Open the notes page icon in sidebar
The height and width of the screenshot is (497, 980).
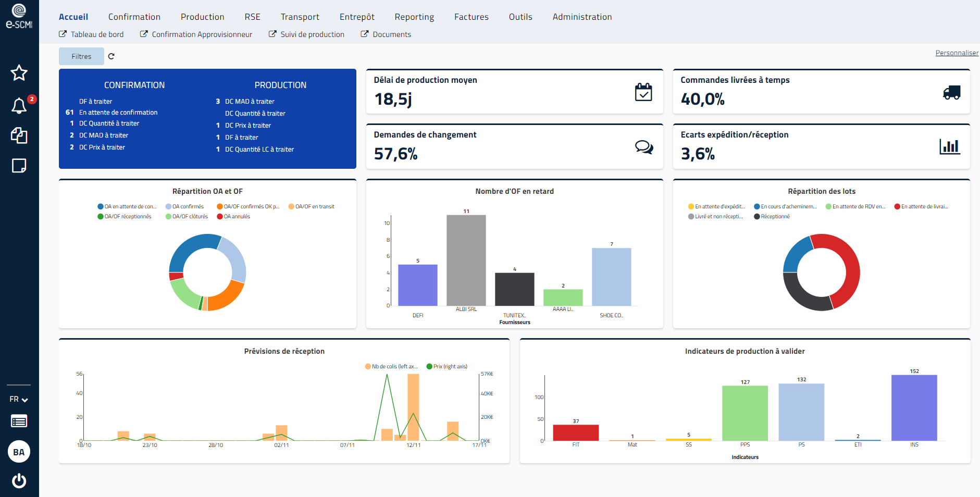click(19, 166)
